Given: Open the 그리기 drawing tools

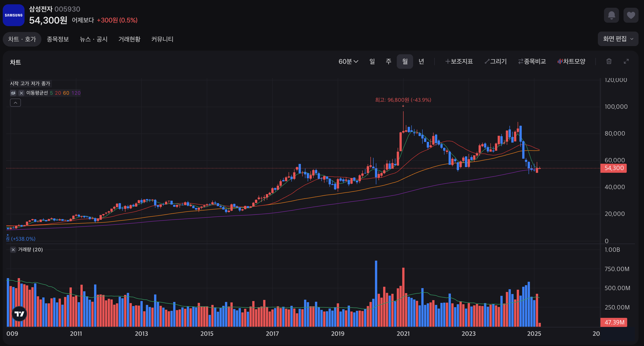Looking at the screenshot, I should point(496,62).
